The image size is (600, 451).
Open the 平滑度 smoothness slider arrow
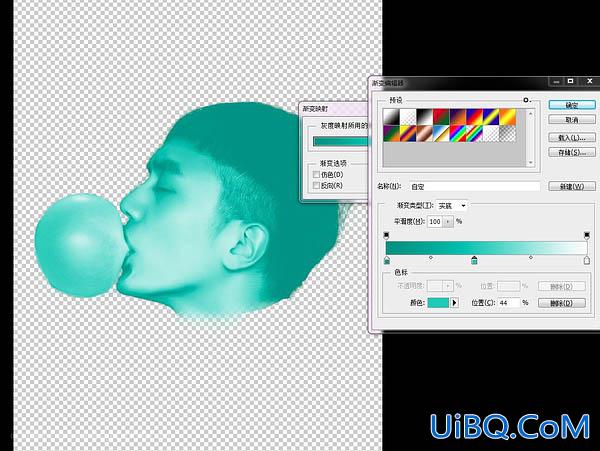click(448, 221)
